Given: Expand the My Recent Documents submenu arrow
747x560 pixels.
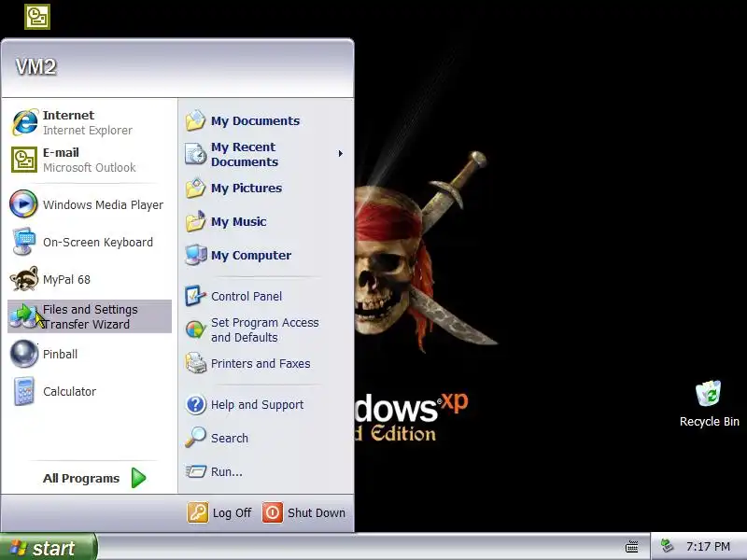Looking at the screenshot, I should (x=340, y=153).
